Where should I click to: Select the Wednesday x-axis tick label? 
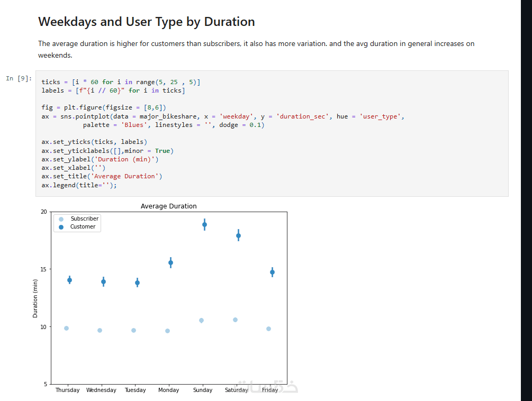coord(101,390)
